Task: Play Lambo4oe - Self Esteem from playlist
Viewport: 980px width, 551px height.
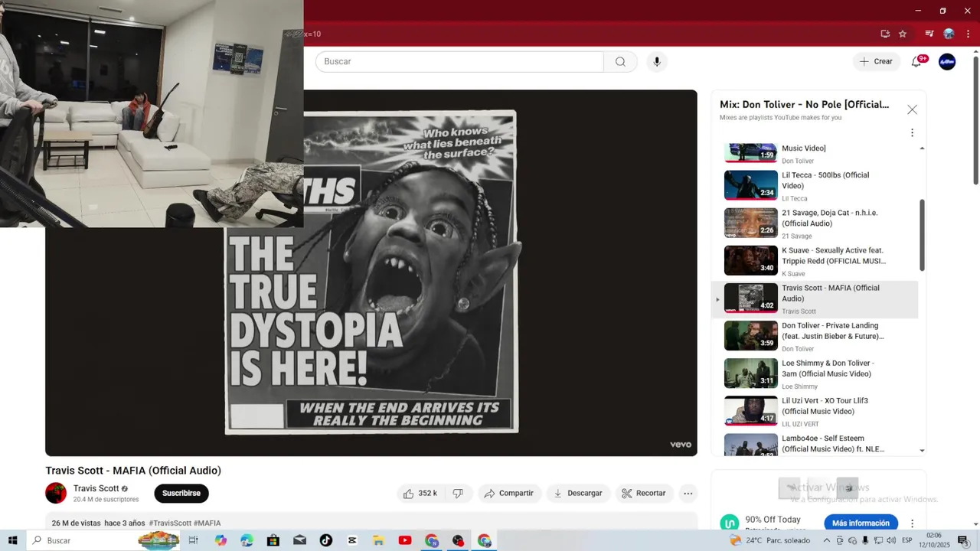Action: (816, 444)
